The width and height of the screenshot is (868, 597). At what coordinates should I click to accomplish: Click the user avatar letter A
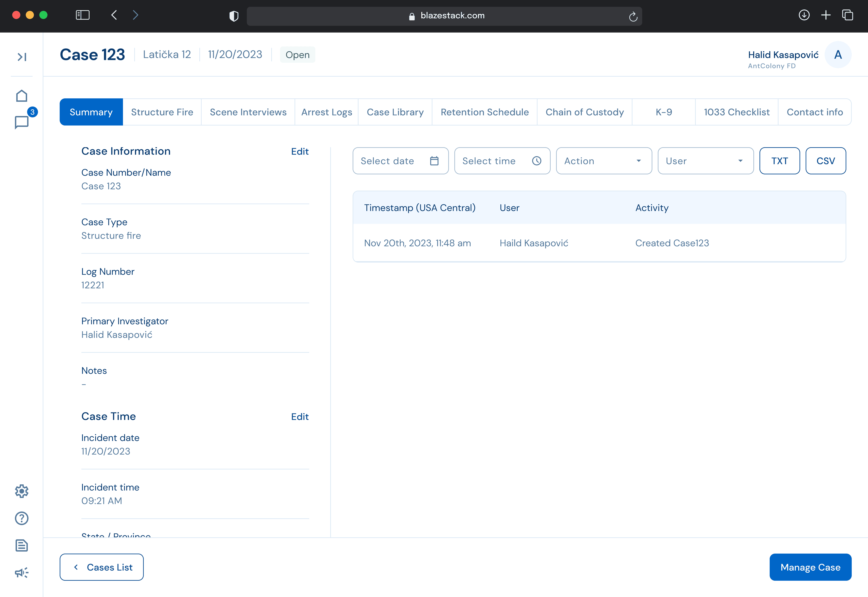pos(838,55)
